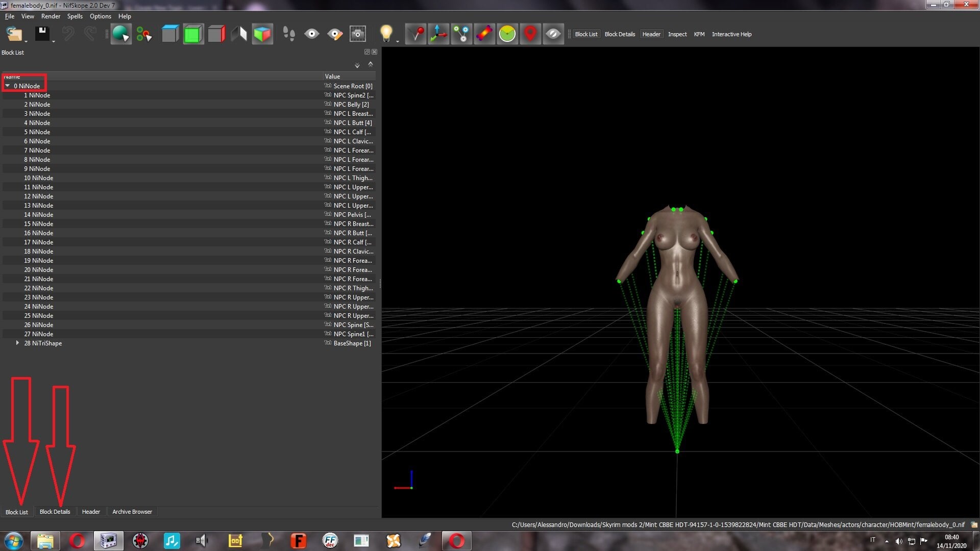Open Windows Explorer from the taskbar
Viewport: 980px width, 551px height.
pos(45,541)
